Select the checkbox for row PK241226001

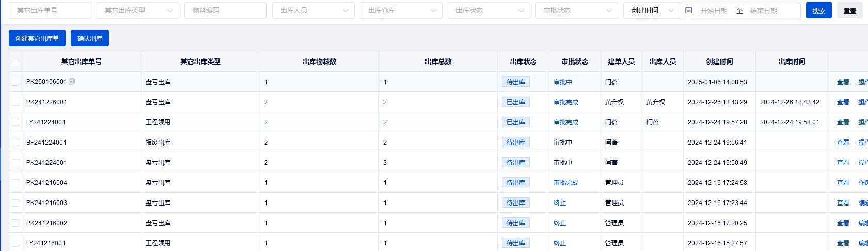click(x=15, y=102)
